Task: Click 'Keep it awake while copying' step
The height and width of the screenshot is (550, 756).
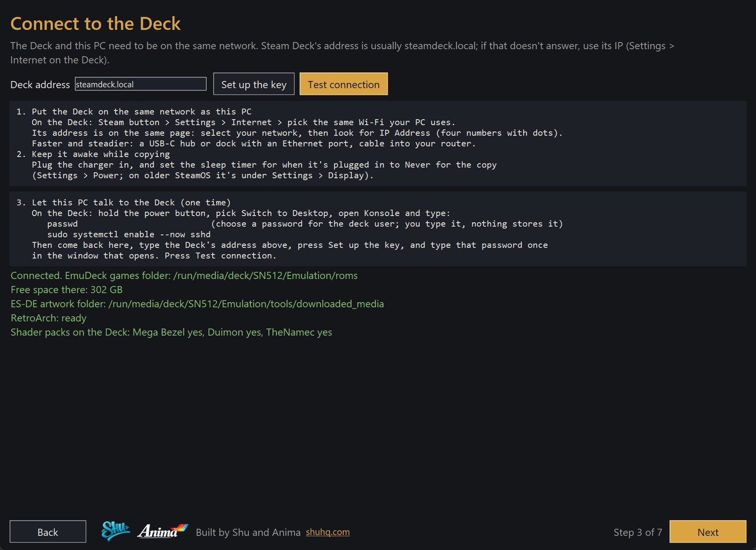Action: click(x=93, y=154)
